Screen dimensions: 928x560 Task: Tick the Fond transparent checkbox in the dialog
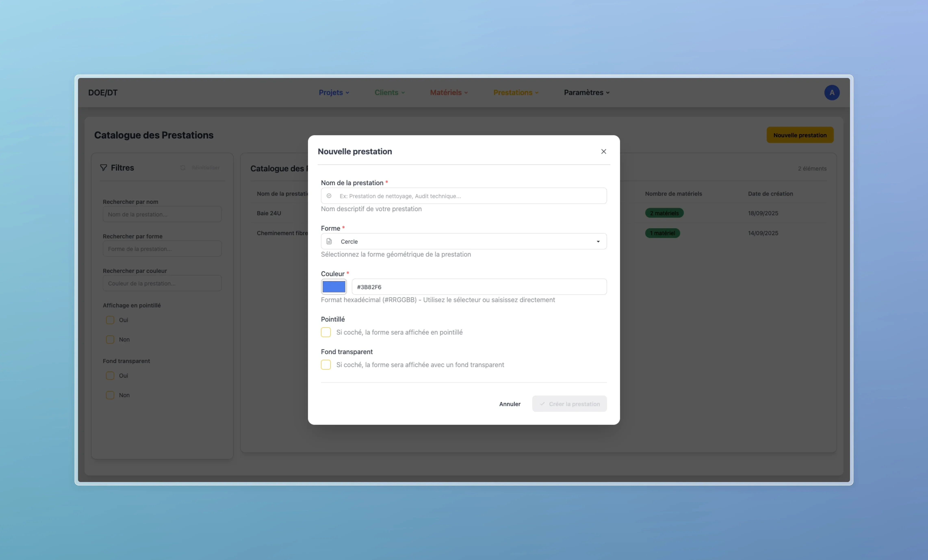[326, 365]
